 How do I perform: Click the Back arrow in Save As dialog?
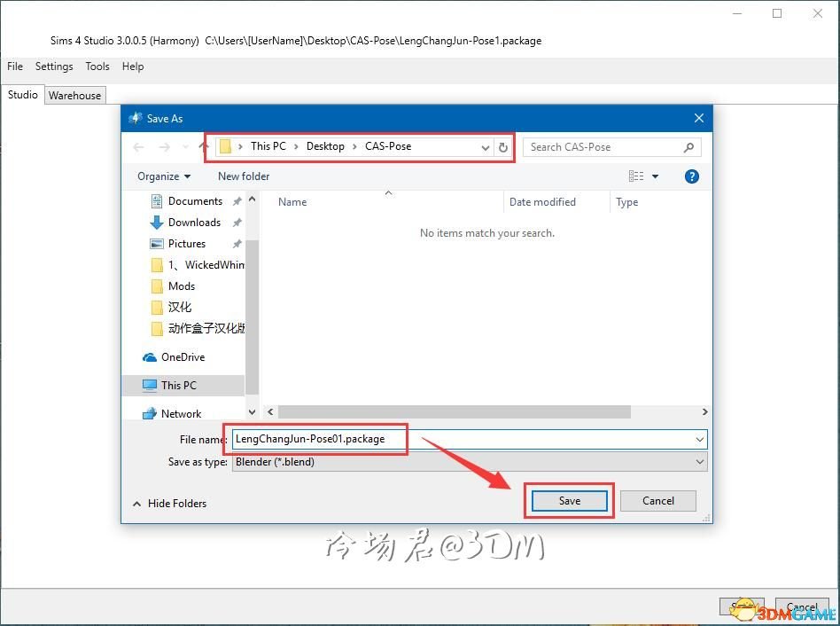coord(139,147)
